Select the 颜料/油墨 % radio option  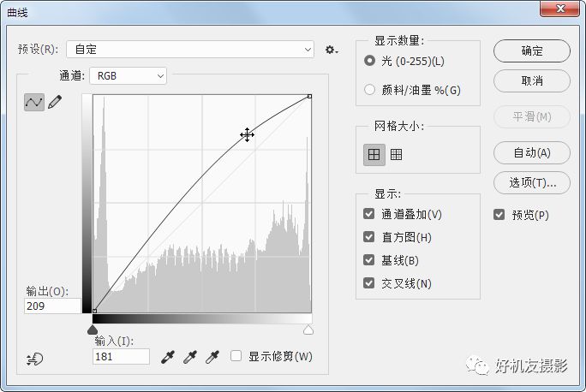[369, 90]
